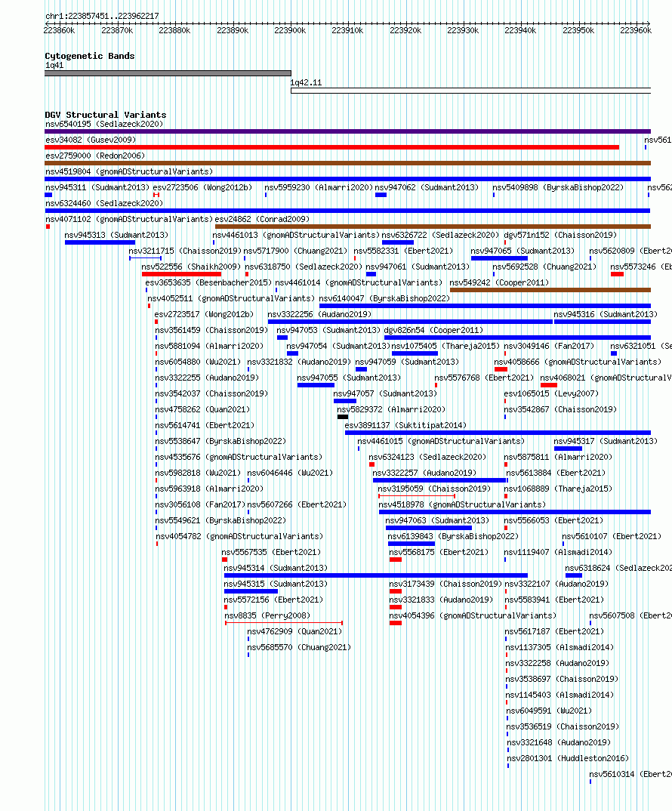Viewport: 672px width, 811px height.
Task: Open nsv8835 (Perry2008) variant
Action: [x=267, y=616]
